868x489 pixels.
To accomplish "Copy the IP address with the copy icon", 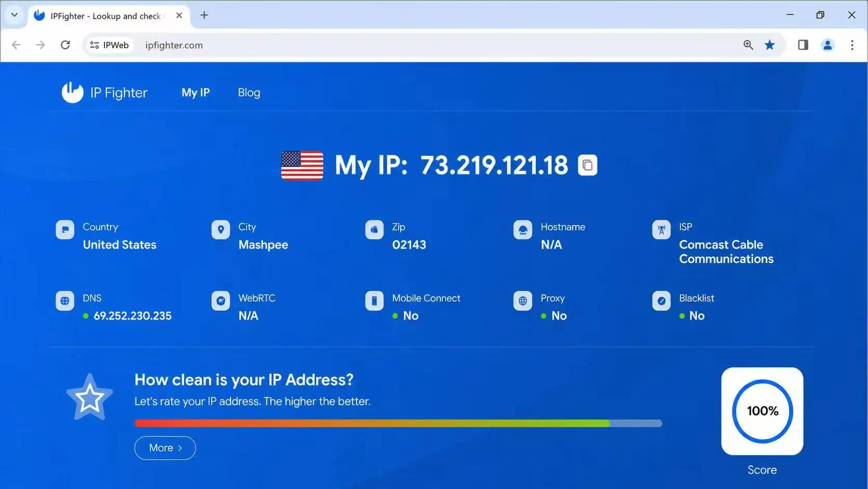I will click(587, 165).
